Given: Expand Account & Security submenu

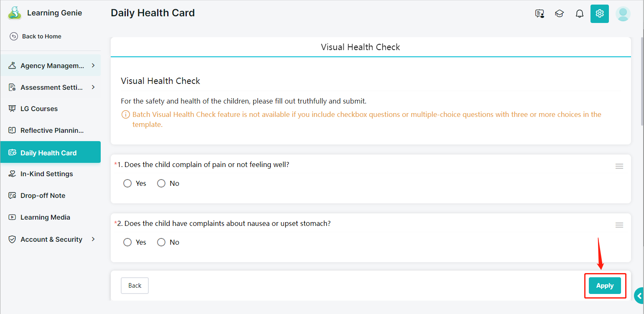Looking at the screenshot, I should 93,239.
